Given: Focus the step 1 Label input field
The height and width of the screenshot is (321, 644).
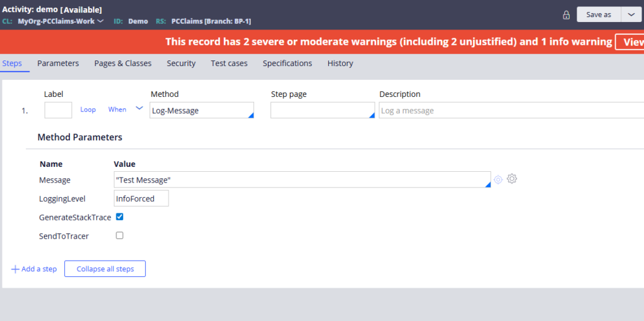Looking at the screenshot, I should click(58, 110).
